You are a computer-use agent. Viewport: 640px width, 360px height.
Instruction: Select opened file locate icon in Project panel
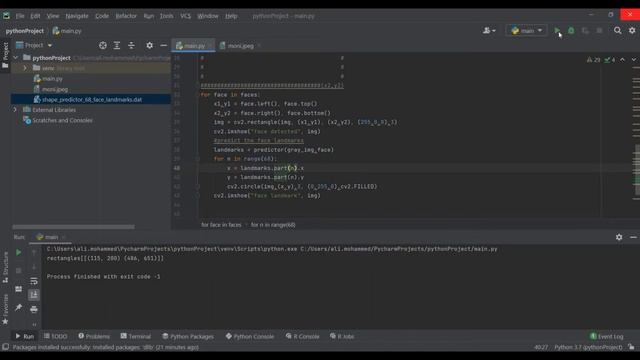pos(103,45)
